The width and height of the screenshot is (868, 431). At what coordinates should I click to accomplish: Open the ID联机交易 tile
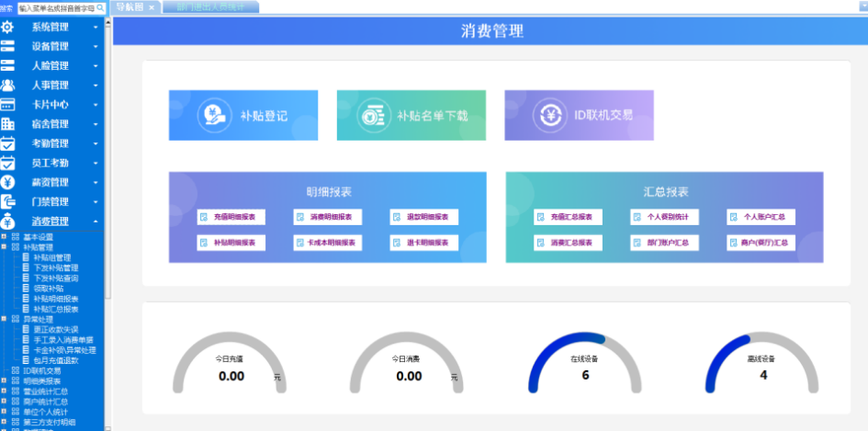point(579,116)
